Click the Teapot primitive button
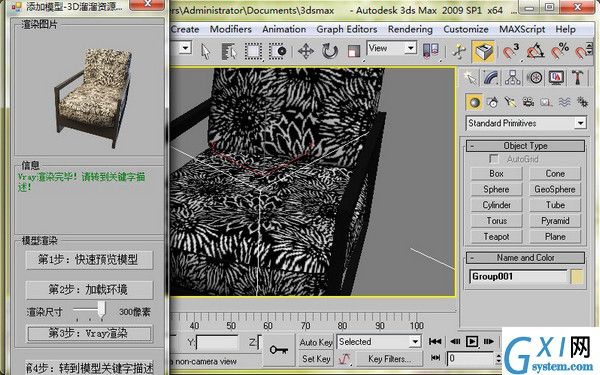Viewport: 600px width, 375px height. pos(496,237)
